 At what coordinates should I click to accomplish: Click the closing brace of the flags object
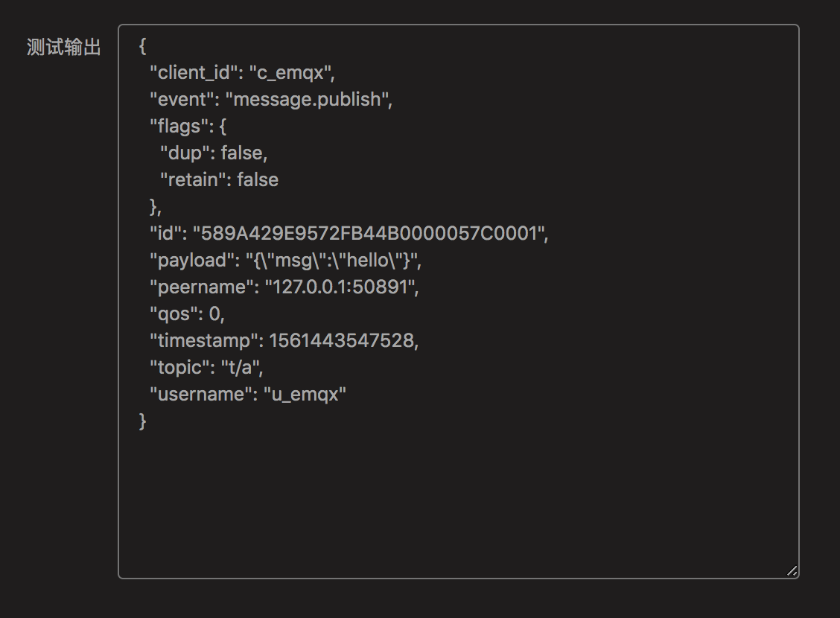154,206
